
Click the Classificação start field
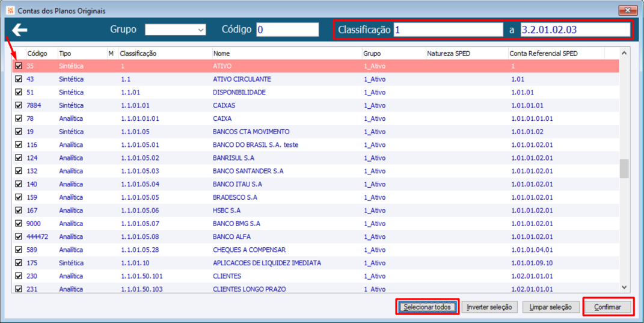pyautogui.click(x=448, y=29)
